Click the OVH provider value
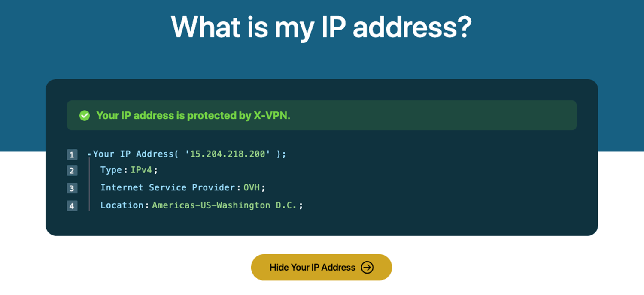Viewport: 644px width, 295px height. (x=252, y=187)
